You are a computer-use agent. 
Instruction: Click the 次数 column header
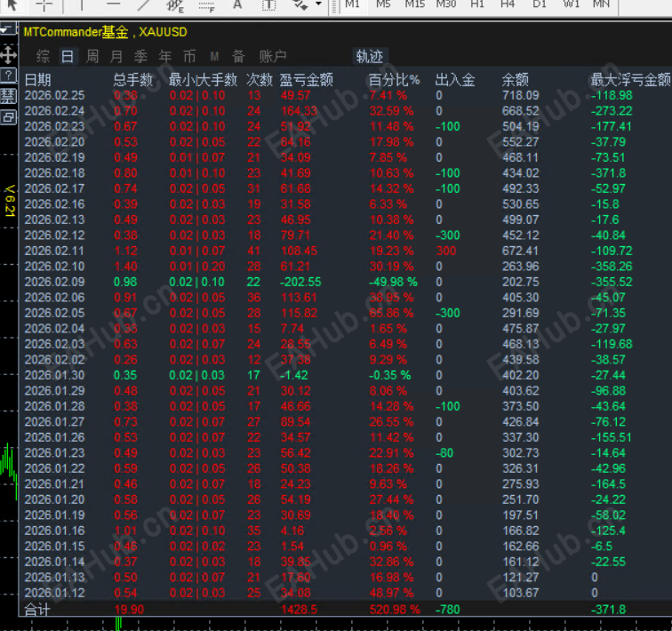260,80
